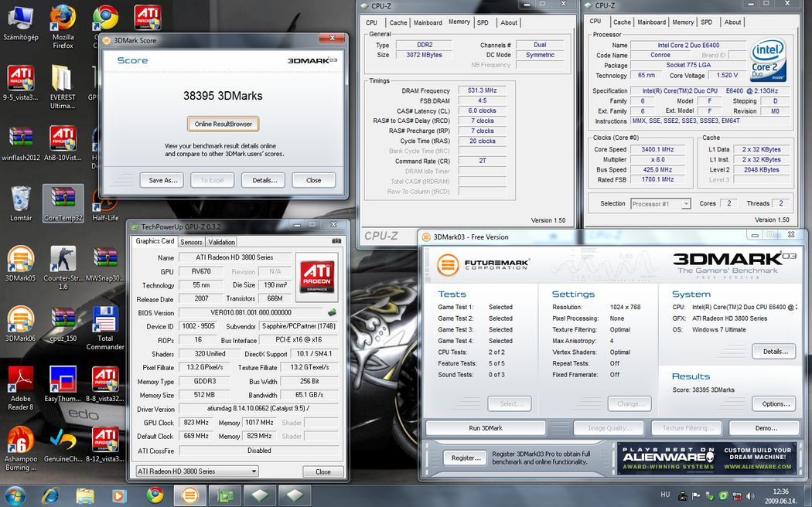The image size is (812, 507).
Task: Switch to the Sensors tab in GPU-Z
Action: (191, 242)
